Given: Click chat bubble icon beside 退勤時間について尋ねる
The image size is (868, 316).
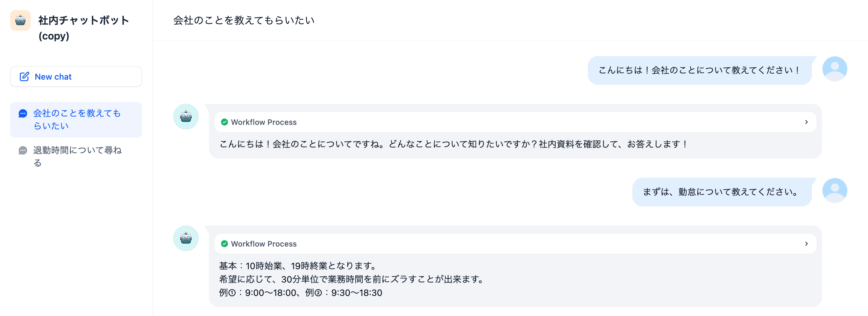Looking at the screenshot, I should click(x=23, y=150).
